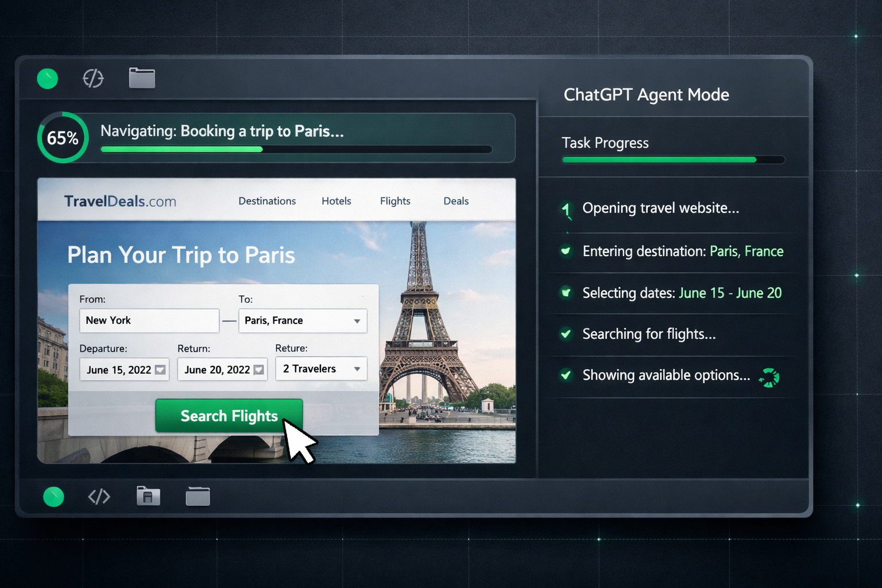
Task: Open the top toolbar folder icon
Action: click(142, 78)
